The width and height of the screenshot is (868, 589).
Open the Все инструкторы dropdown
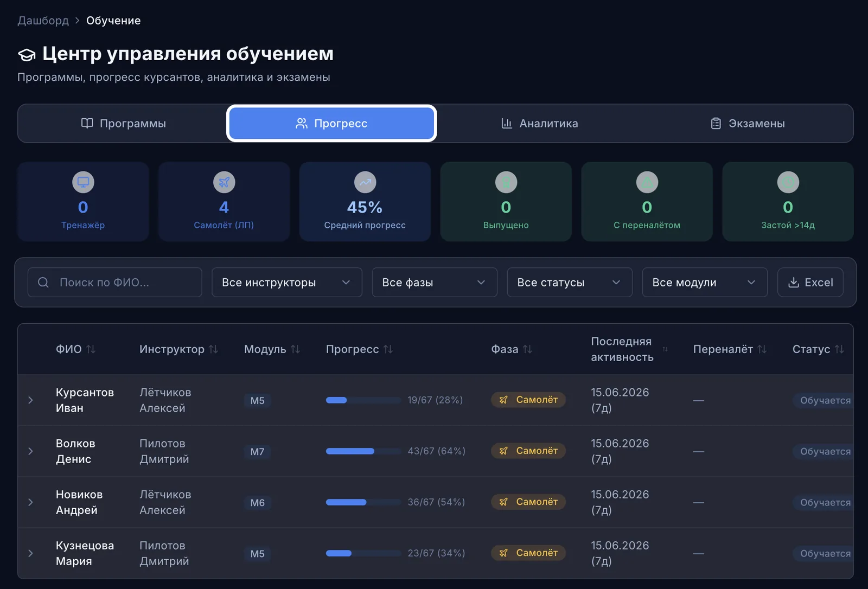point(287,282)
